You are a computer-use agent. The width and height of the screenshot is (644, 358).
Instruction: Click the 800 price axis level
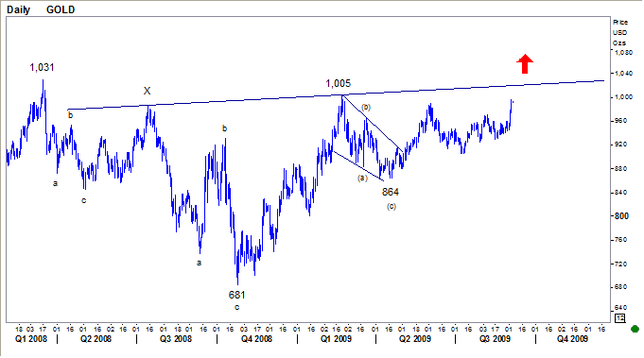tap(621, 216)
